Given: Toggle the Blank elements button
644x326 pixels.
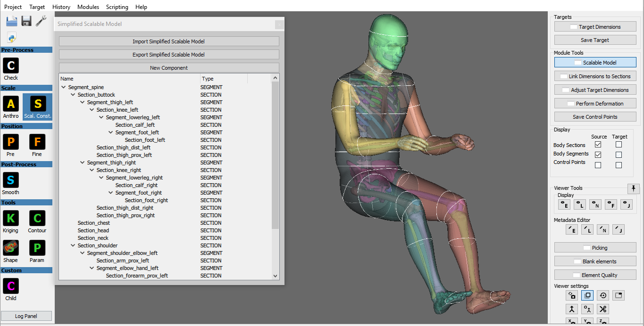Looking at the screenshot, I should (595, 261).
